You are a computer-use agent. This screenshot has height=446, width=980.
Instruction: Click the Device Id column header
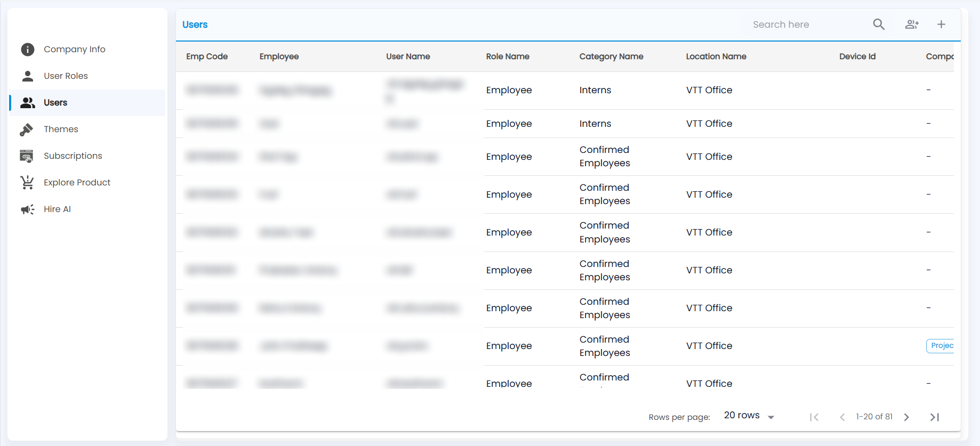point(857,56)
